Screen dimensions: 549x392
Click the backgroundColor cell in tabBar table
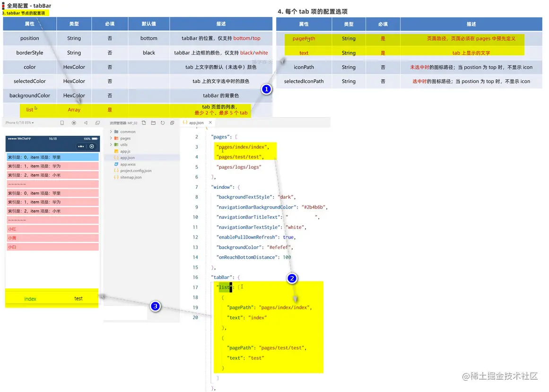pyautogui.click(x=30, y=96)
